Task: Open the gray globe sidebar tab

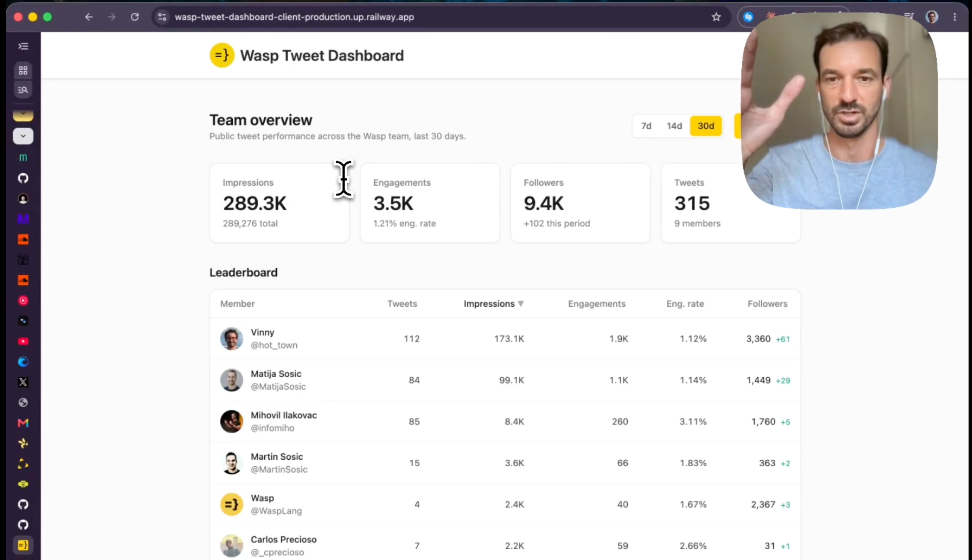Action: [x=23, y=402]
